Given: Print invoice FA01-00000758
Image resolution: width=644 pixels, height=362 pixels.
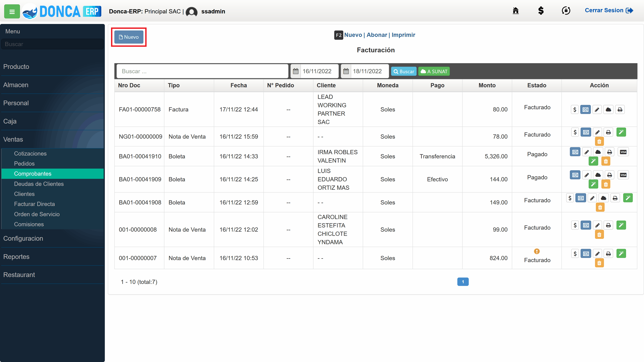Looking at the screenshot, I should tap(620, 109).
